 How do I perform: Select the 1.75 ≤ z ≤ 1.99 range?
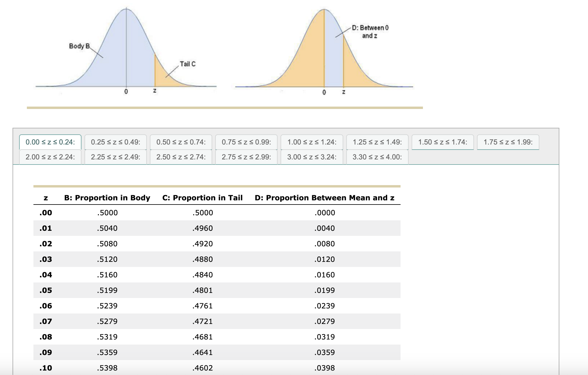click(x=508, y=142)
